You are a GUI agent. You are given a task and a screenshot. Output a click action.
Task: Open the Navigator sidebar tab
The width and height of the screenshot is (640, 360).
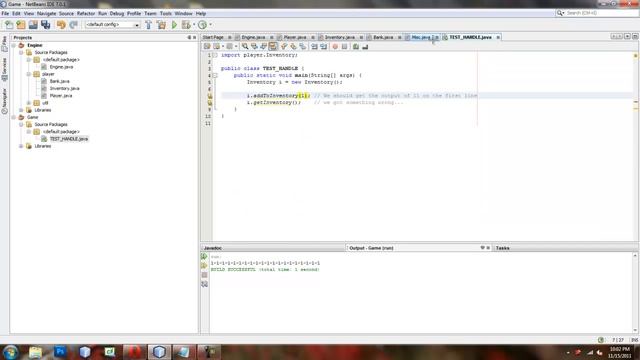coord(4,101)
